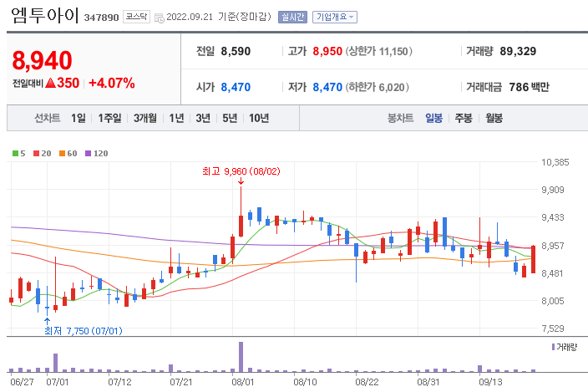Click the current price 8,940

42,61
